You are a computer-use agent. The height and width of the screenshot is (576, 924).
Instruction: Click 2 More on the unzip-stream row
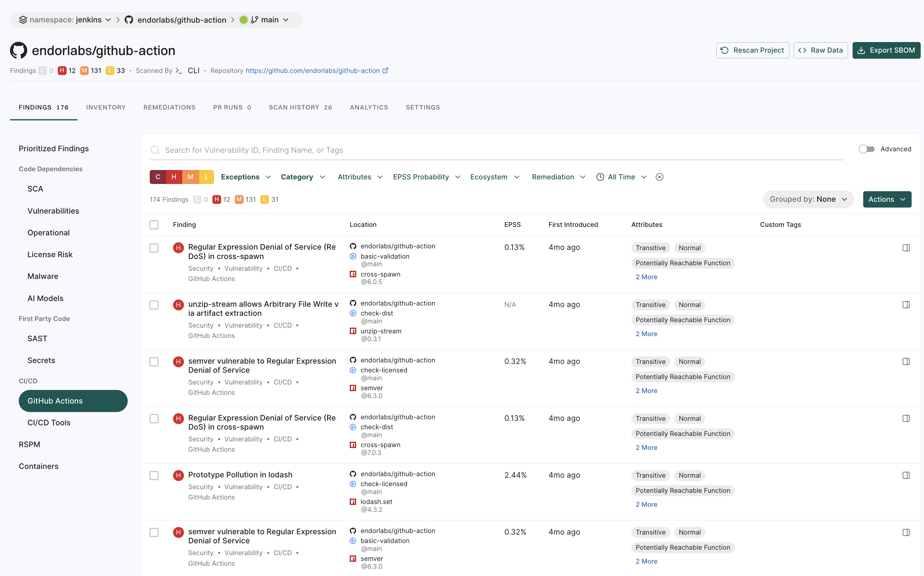click(x=646, y=334)
